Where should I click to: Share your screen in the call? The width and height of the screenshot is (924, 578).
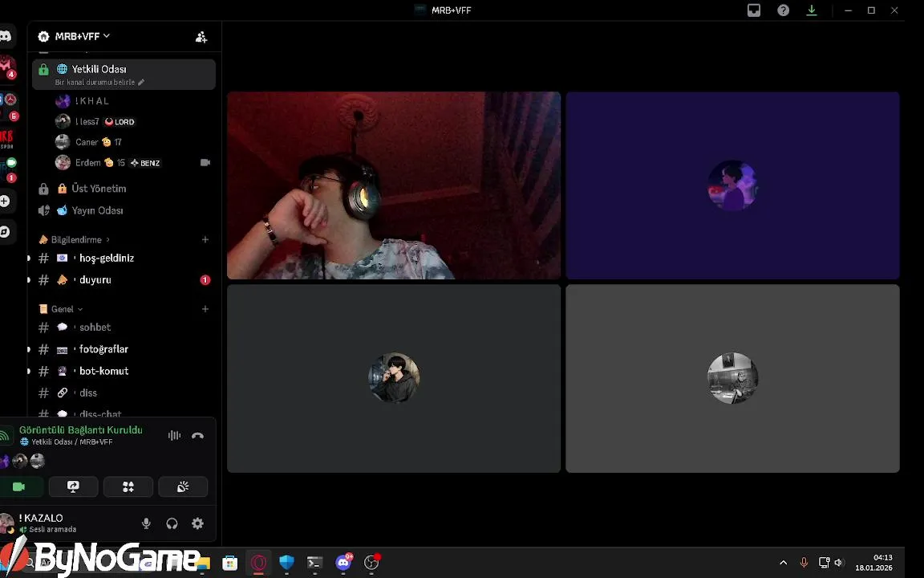73,486
